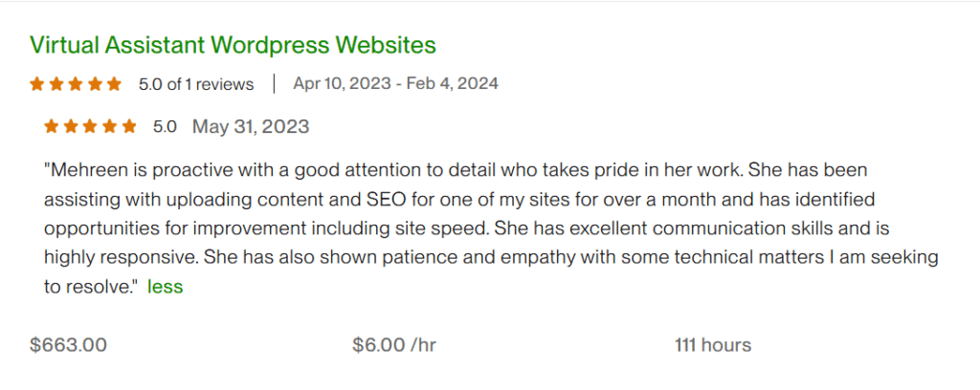Click first star of the overall job rating
980x390 pixels.
(37, 84)
